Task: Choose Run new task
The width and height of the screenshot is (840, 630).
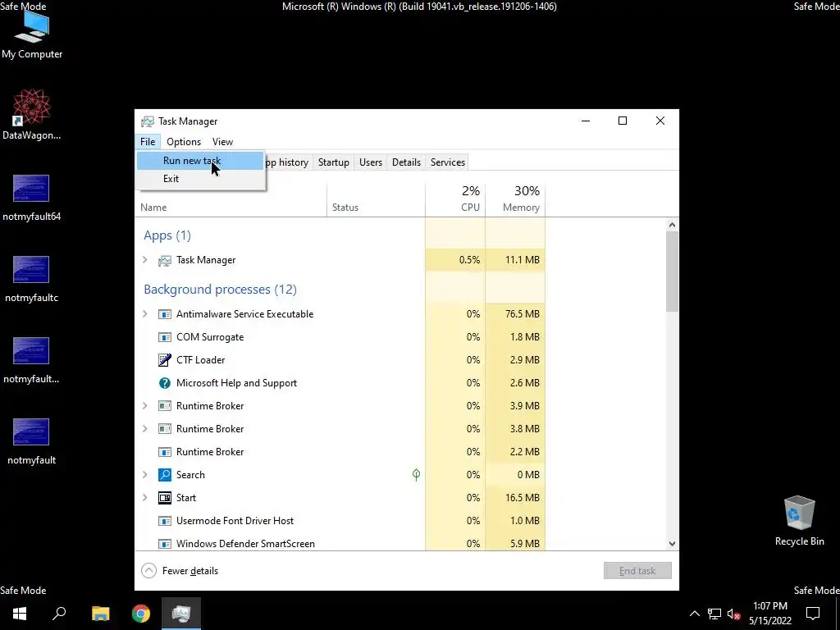Action: click(200, 161)
